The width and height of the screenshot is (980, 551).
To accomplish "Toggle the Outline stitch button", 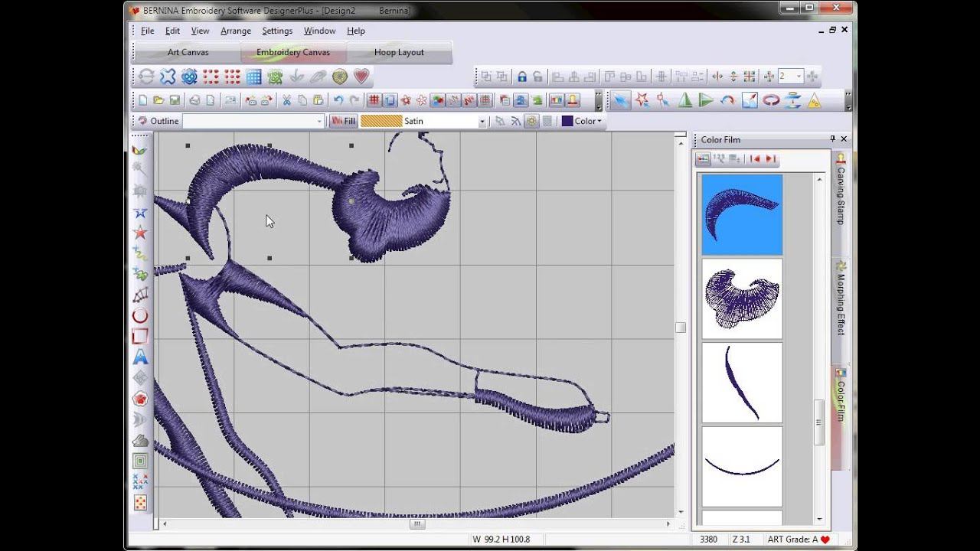I will click(158, 121).
